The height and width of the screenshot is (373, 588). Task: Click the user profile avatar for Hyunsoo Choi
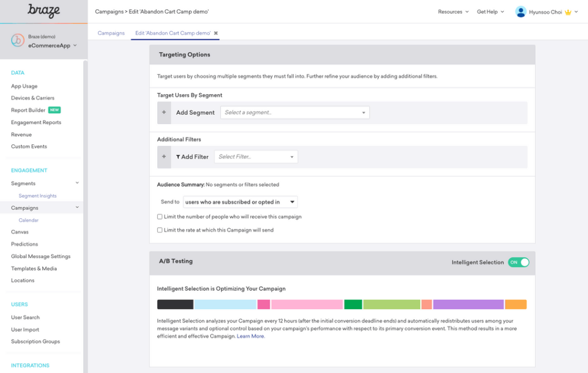coord(520,11)
